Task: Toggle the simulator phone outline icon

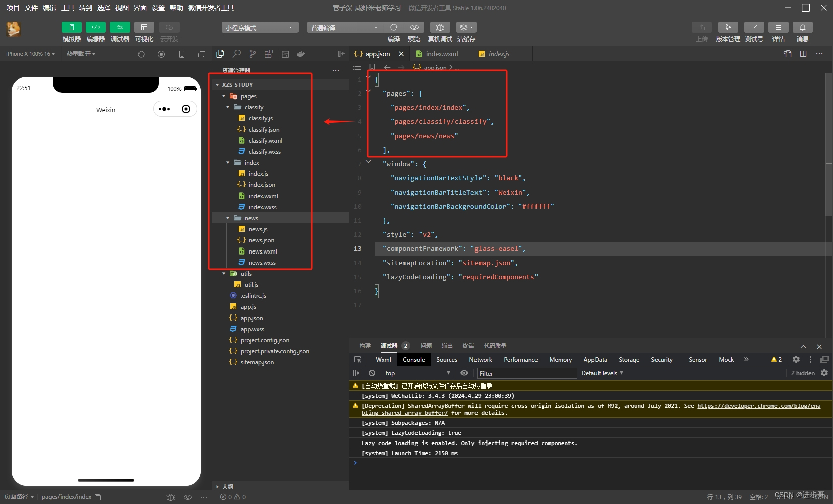Action: click(x=182, y=54)
